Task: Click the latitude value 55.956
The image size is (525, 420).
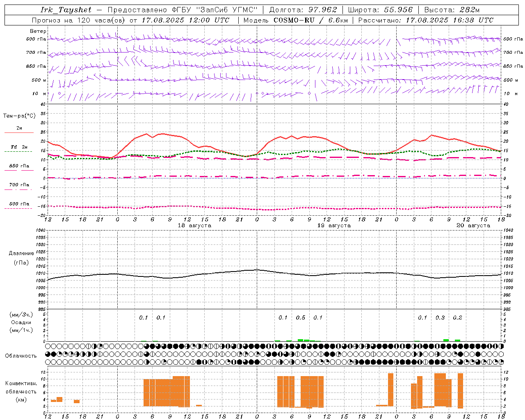Action: pos(398,10)
